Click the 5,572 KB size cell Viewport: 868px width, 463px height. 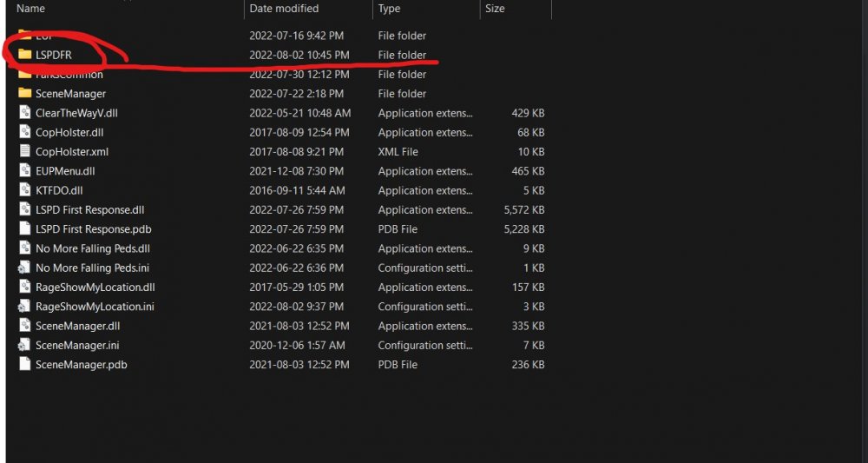[x=524, y=210]
